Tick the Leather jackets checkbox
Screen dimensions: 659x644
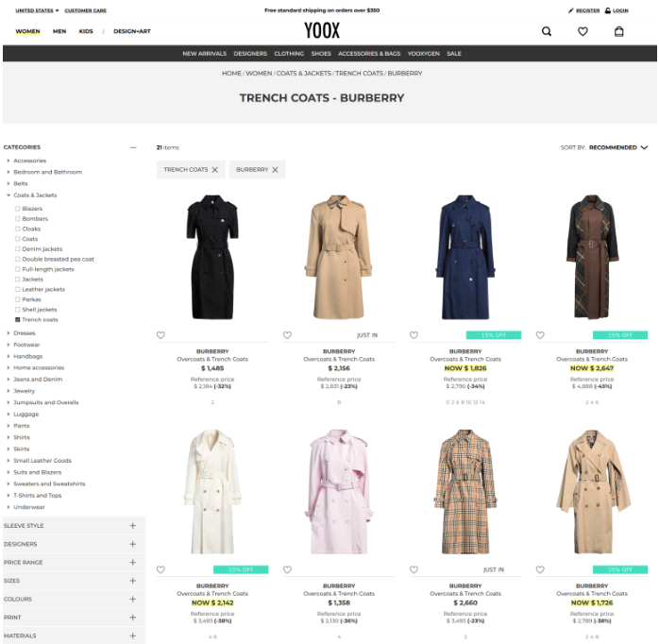[18, 290]
